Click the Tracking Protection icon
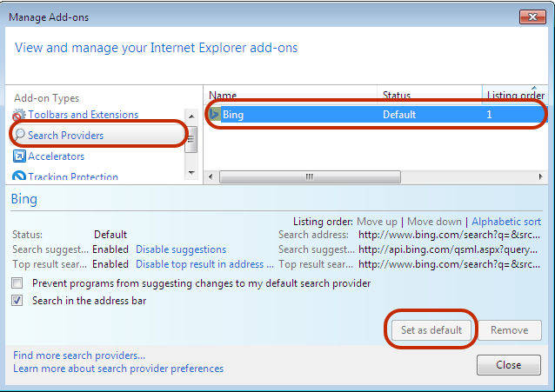This screenshot has height=392, width=555. [x=19, y=176]
